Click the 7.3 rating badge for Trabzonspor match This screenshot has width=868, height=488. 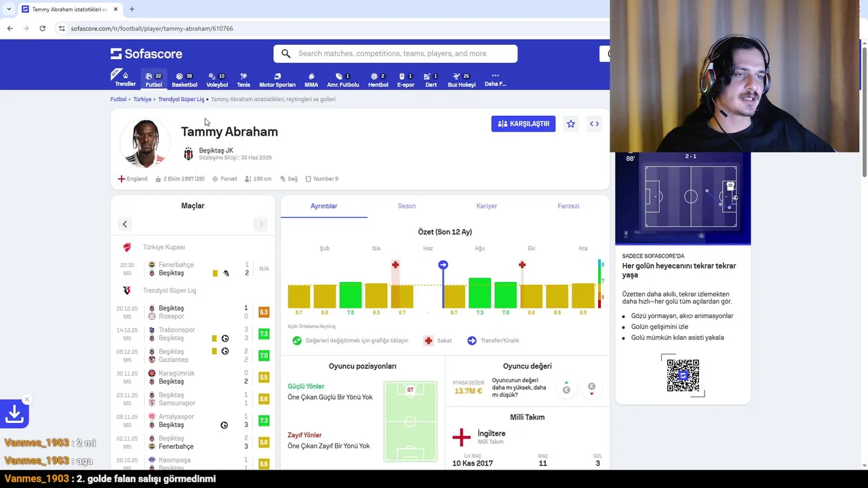pos(264,334)
